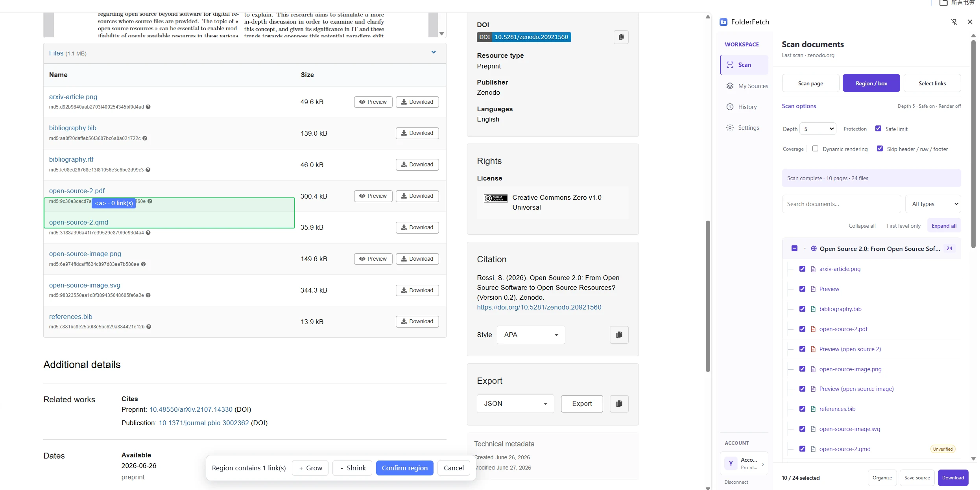Copy the citation text
This screenshot has height=490, width=980.
[619, 335]
